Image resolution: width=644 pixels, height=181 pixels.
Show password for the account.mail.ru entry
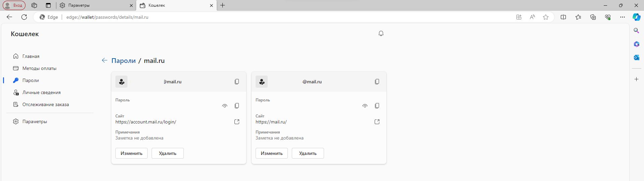pos(225,106)
